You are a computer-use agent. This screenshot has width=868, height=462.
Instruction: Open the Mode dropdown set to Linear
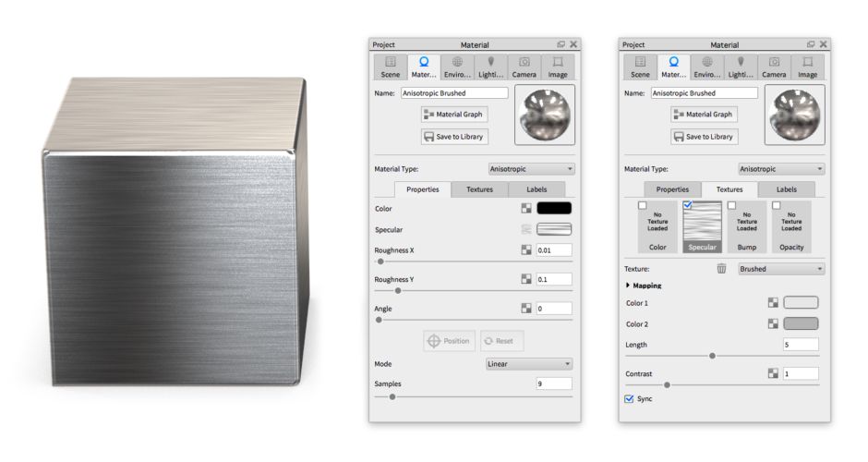click(530, 364)
